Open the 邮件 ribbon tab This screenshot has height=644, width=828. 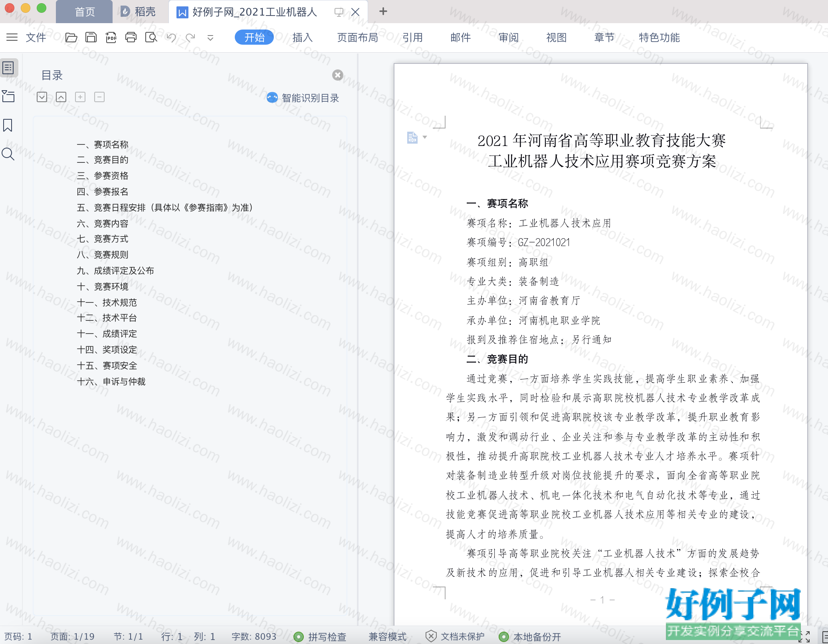(460, 38)
